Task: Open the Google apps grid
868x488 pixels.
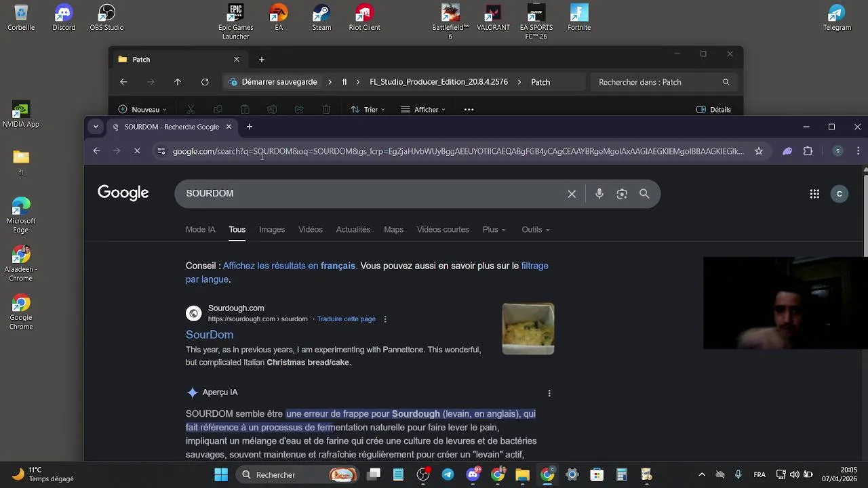Action: tap(814, 194)
